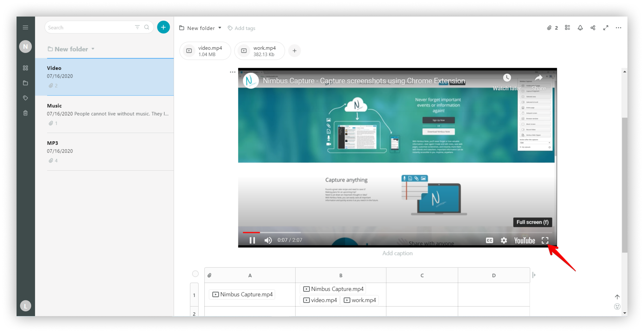The height and width of the screenshot is (333, 644).
Task: Click the video title text
Action: point(364,81)
